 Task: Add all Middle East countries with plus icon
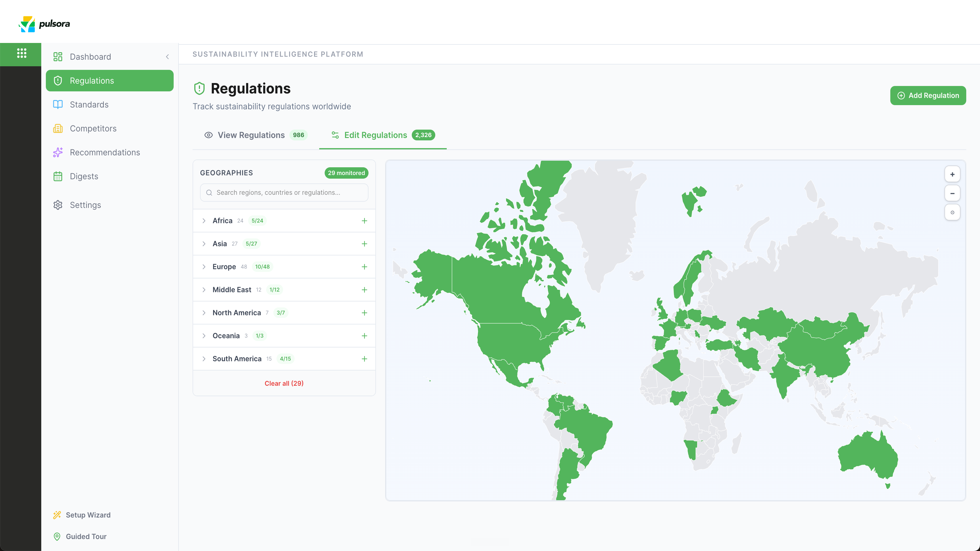click(364, 290)
